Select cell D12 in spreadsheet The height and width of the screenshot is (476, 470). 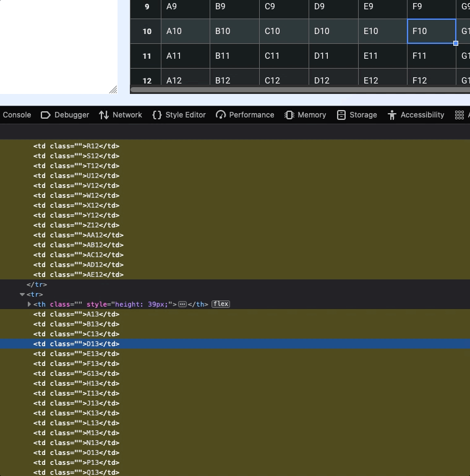coord(334,77)
